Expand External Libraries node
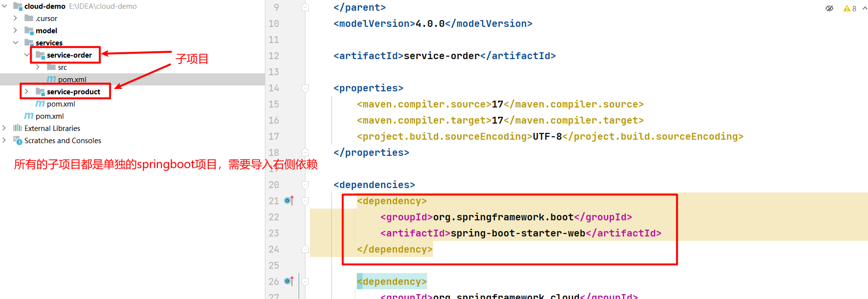Screen dimensions: 868x299 pyautogui.click(x=4, y=128)
